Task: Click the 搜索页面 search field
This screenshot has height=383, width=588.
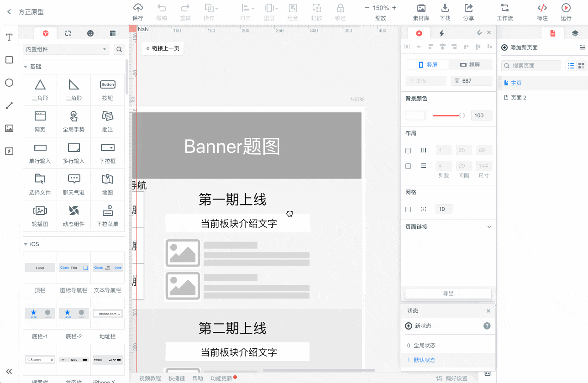Action: coord(531,66)
